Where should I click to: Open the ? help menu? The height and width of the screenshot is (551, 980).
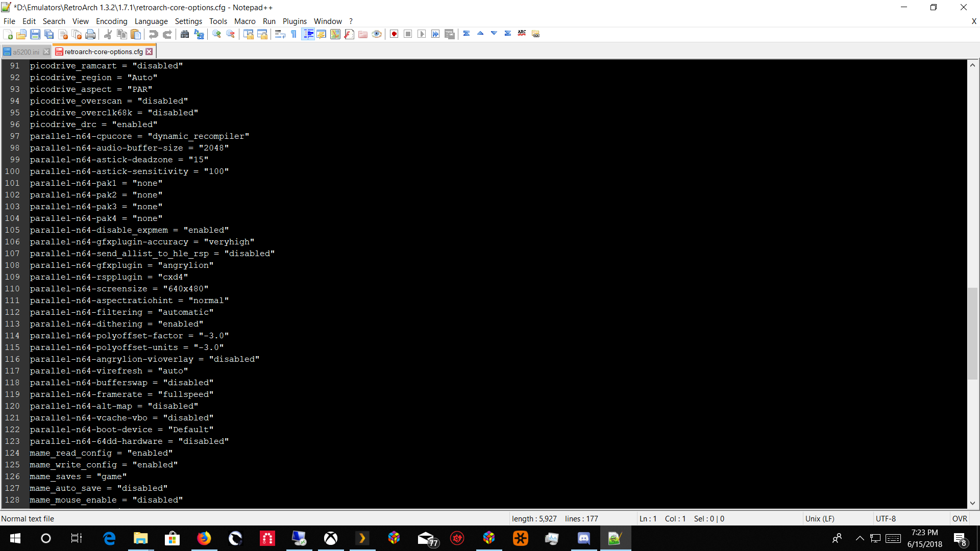351,21
